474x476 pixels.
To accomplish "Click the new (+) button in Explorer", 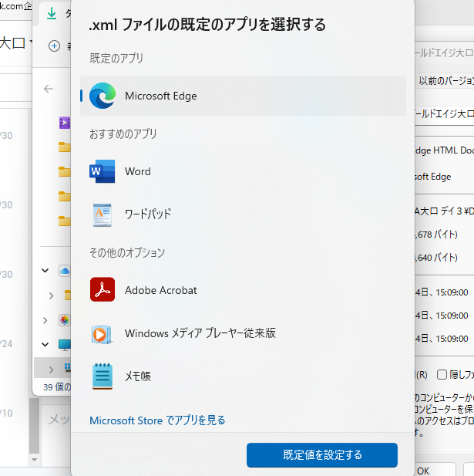I will [54, 46].
